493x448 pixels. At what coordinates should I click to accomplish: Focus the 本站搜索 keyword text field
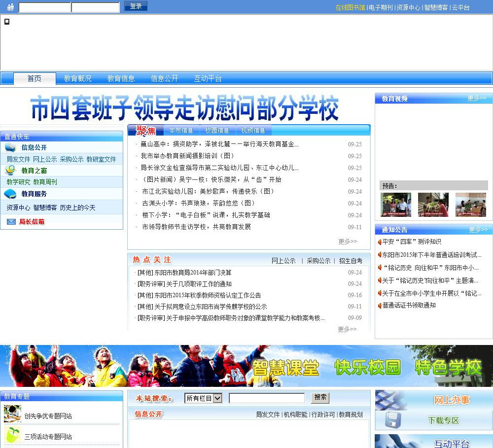point(267,398)
